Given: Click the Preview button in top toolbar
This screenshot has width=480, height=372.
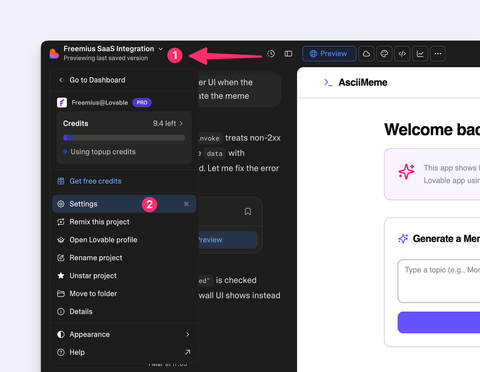Looking at the screenshot, I should (329, 54).
